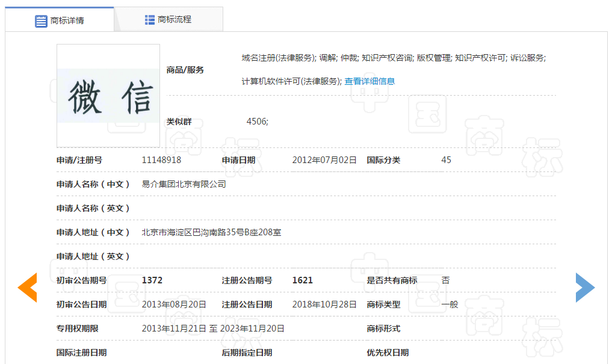Click the 初审公告日期 label
Image resolution: width=612 pixels, height=364 pixels.
82,304
